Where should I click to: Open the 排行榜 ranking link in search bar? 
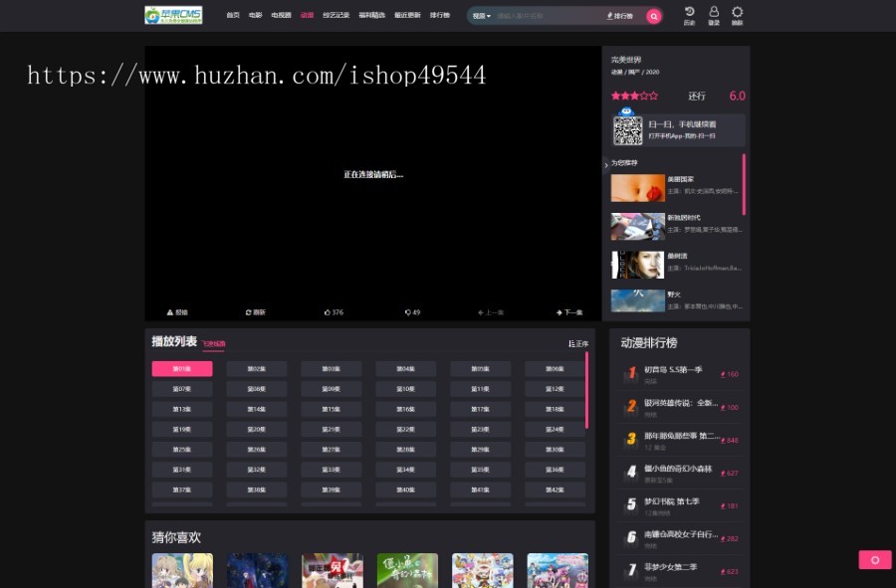620,16
